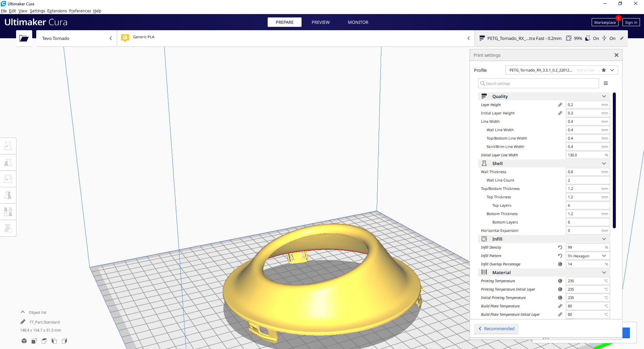Collapse the Material section
644x349 pixels.
604,272
